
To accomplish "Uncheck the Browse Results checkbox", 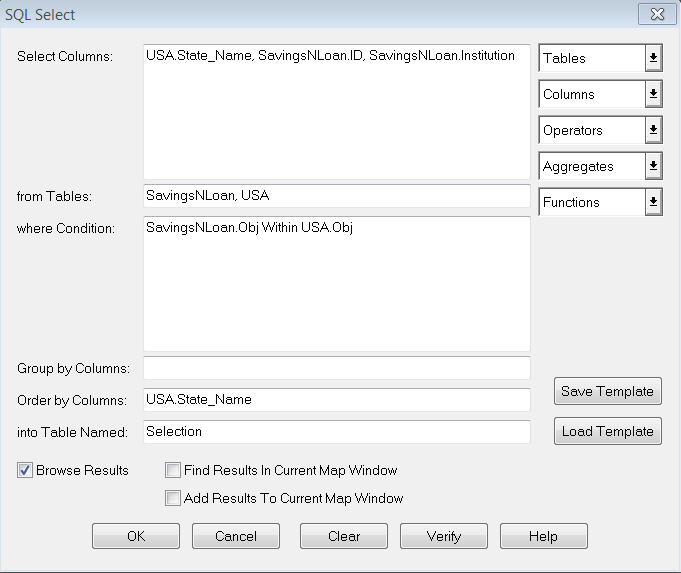I will point(25,470).
